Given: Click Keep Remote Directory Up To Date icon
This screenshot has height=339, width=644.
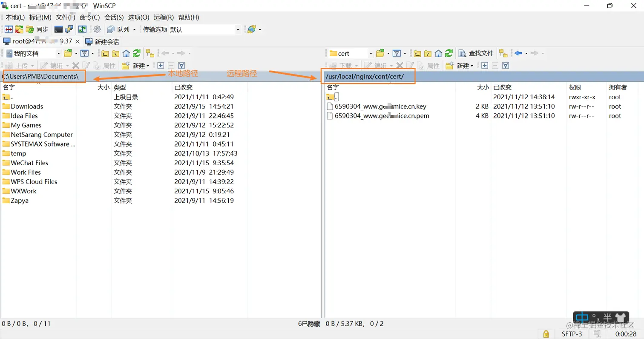Looking at the screenshot, I should [x=82, y=29].
